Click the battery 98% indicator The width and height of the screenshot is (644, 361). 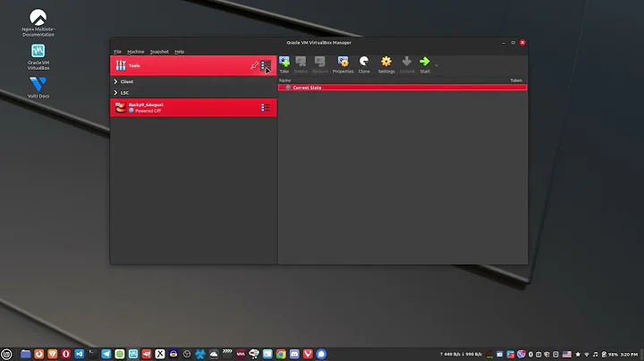pyautogui.click(x=610, y=354)
